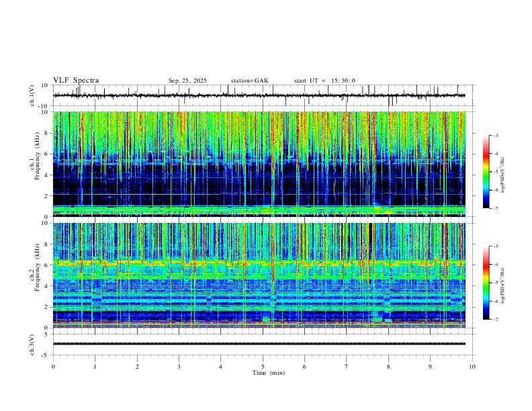Click the "8" kHz tick of ch.2 spectrogram
This screenshot has height=411, width=532.
pyautogui.click(x=47, y=244)
